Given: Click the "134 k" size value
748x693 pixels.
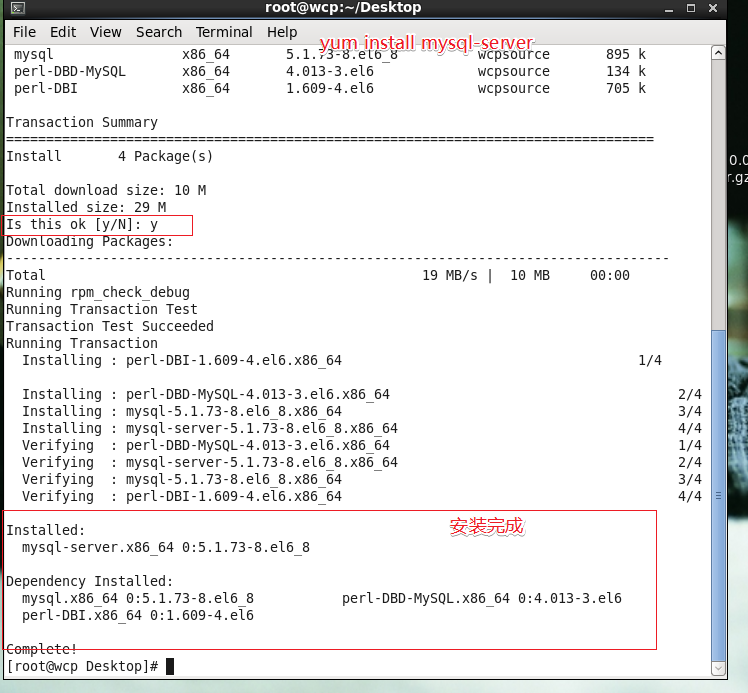Looking at the screenshot, I should point(626,72).
